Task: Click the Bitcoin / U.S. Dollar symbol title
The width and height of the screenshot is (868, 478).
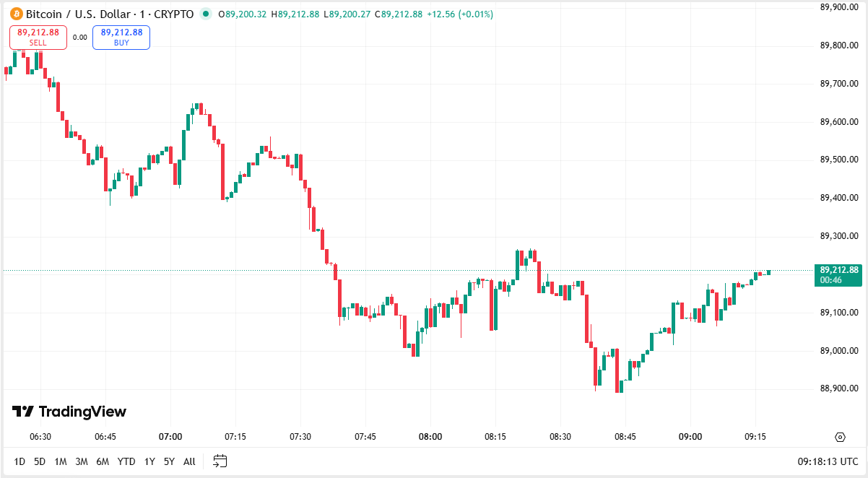Action: pos(81,13)
